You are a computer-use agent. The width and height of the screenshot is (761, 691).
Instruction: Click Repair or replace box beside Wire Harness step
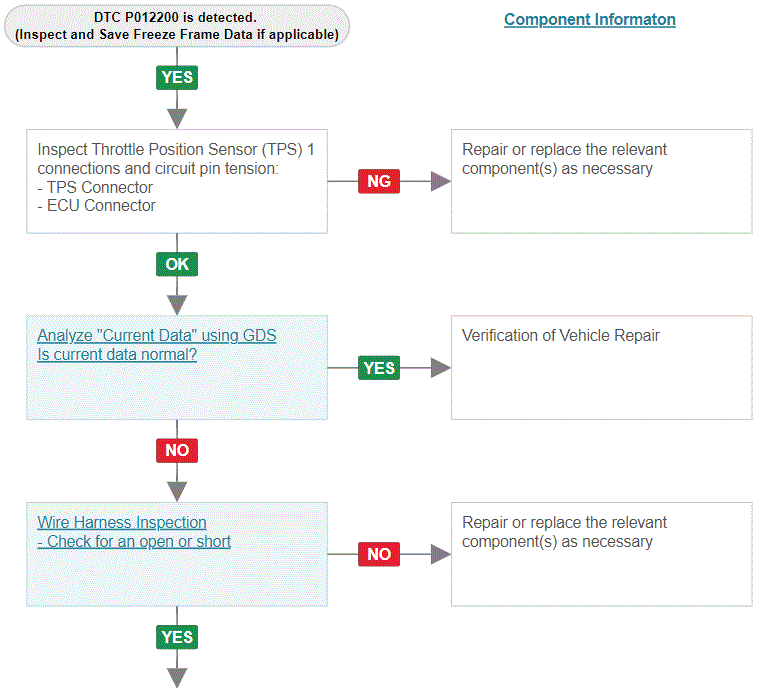(x=601, y=554)
